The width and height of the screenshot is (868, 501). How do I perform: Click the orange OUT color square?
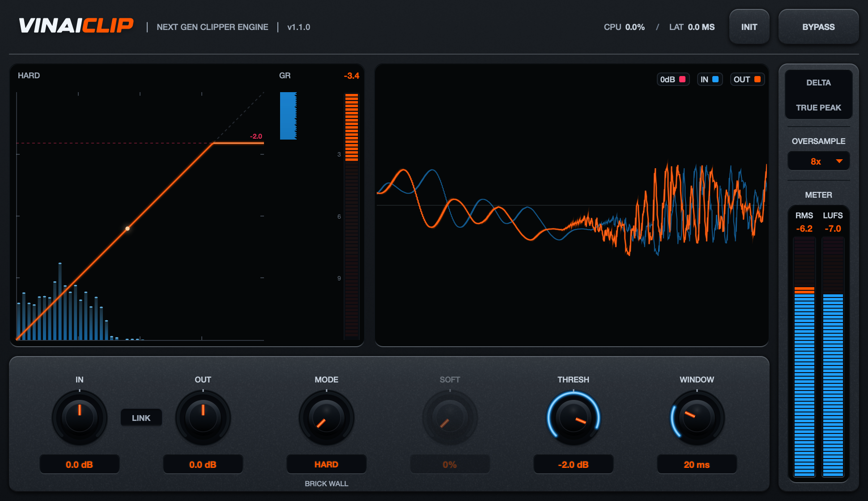tap(757, 79)
